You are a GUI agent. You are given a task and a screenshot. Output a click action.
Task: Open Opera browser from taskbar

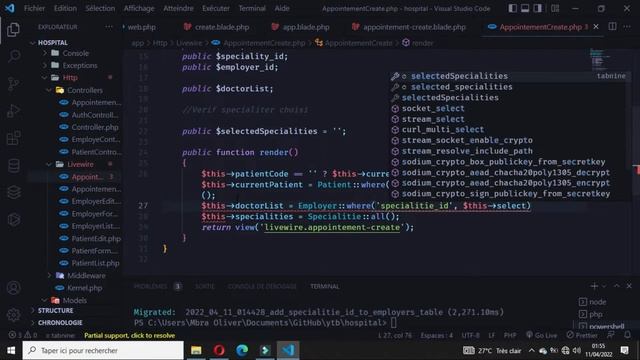(219, 350)
